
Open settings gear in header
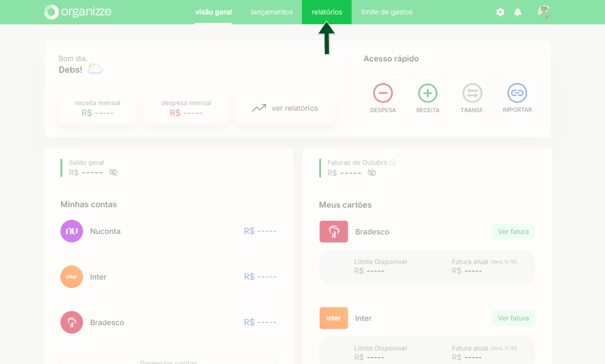click(x=500, y=12)
